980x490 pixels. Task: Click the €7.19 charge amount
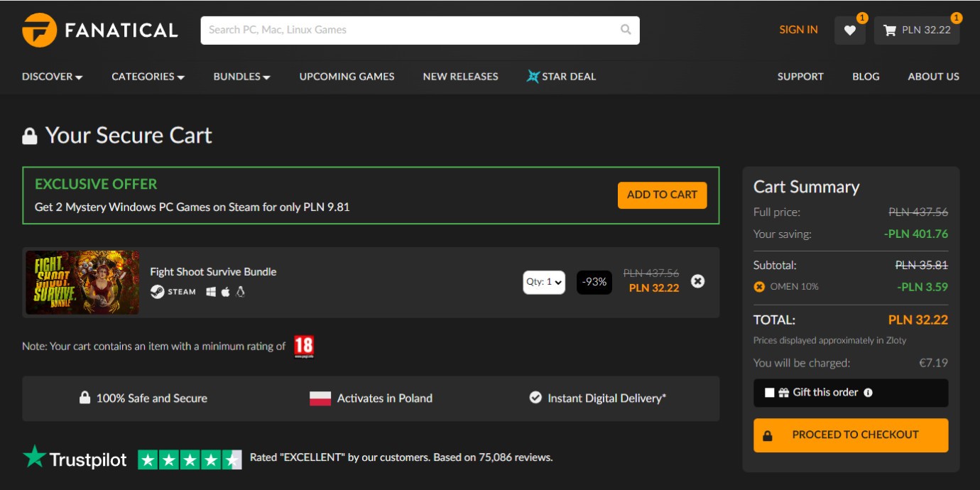(x=933, y=363)
